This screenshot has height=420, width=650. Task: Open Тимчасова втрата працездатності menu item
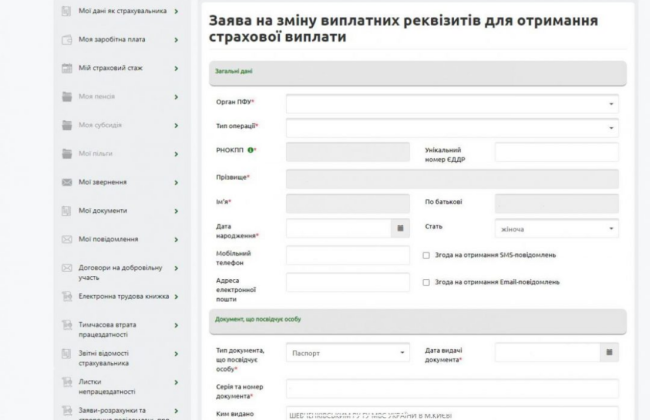tap(107, 330)
